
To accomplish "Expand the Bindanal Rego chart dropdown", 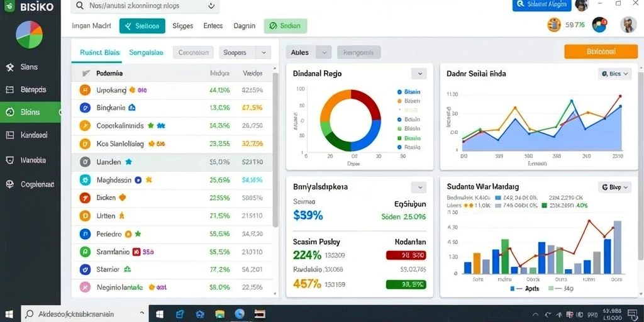I will 419,74.
